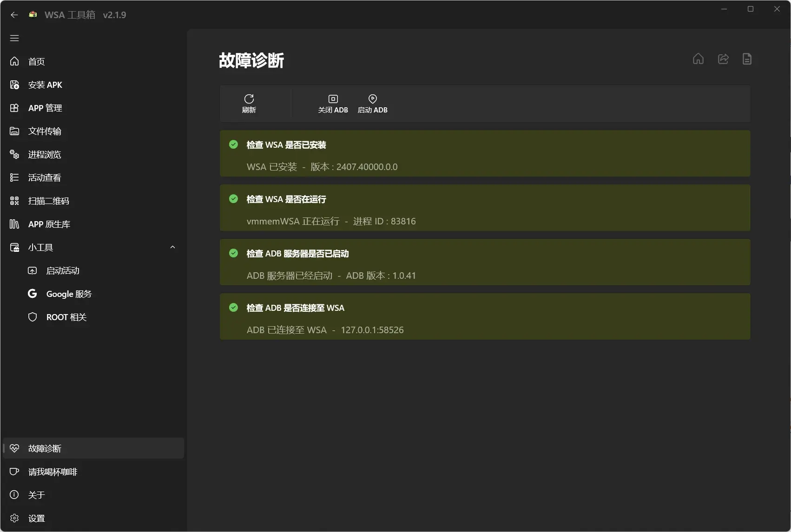Click the 活动查看 list icon

pyautogui.click(x=14, y=177)
